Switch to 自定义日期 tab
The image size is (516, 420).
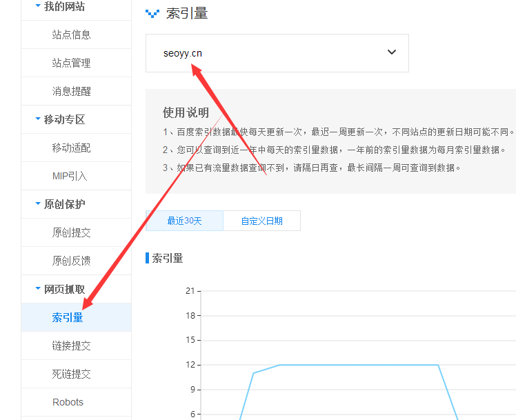pyautogui.click(x=261, y=221)
